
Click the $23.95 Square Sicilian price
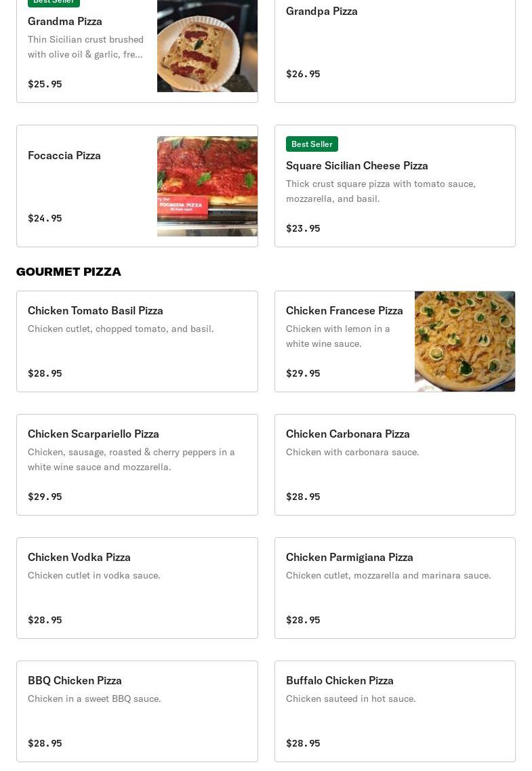click(303, 228)
